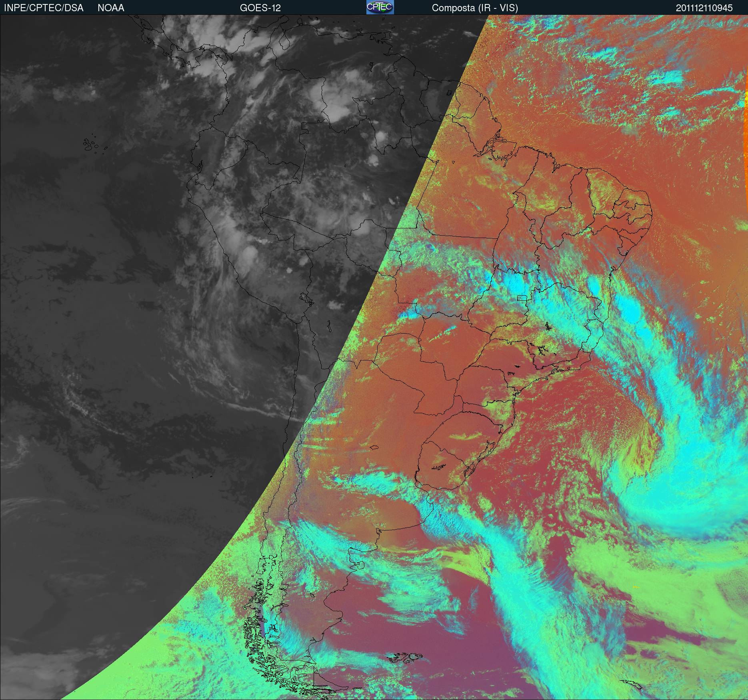Click the GOES-12 satellite label
Screen dimensions: 748x700
(260, 8)
